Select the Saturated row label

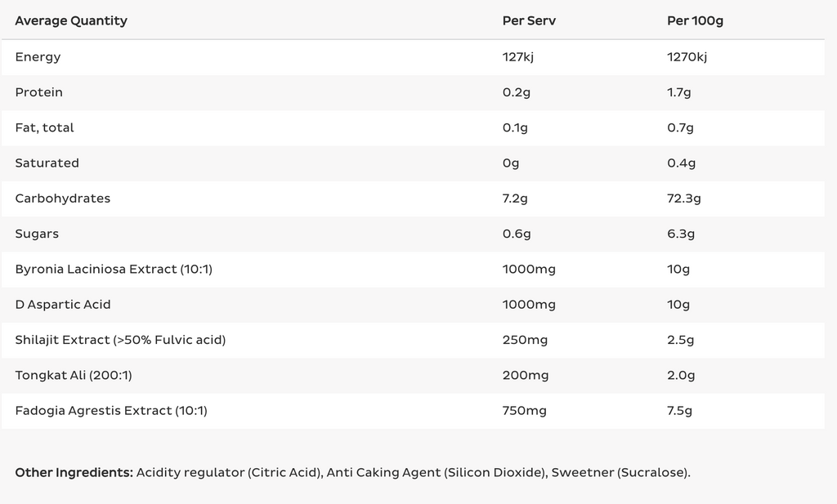click(47, 163)
